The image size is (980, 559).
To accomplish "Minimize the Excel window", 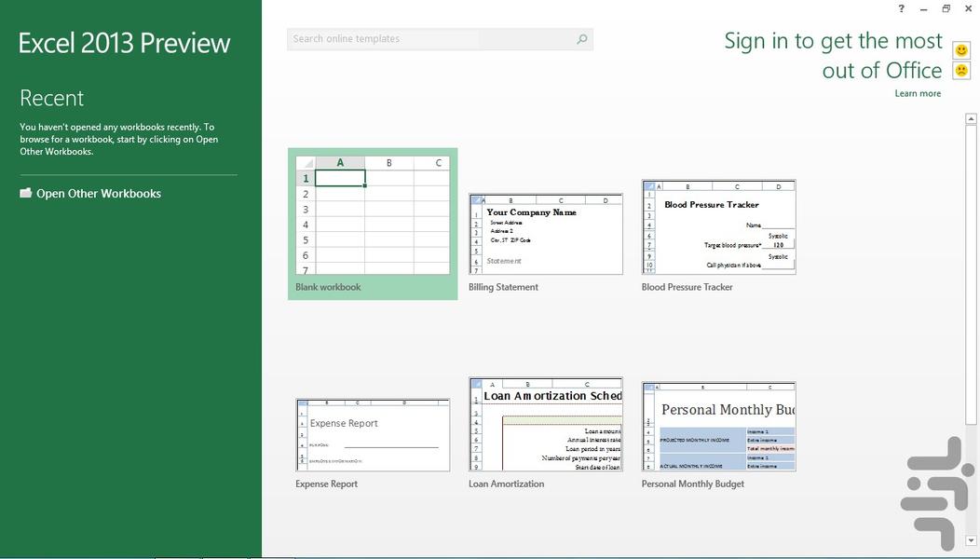I will 923,9.
